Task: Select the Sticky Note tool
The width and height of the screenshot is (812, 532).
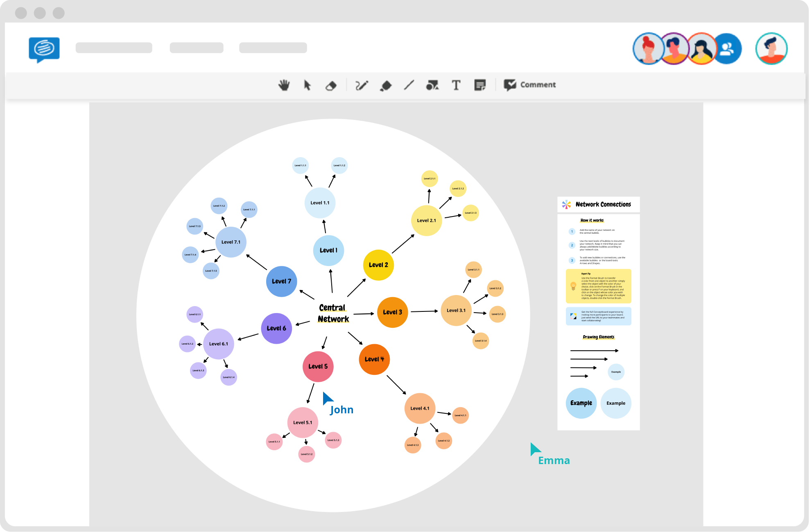Action: click(x=480, y=85)
